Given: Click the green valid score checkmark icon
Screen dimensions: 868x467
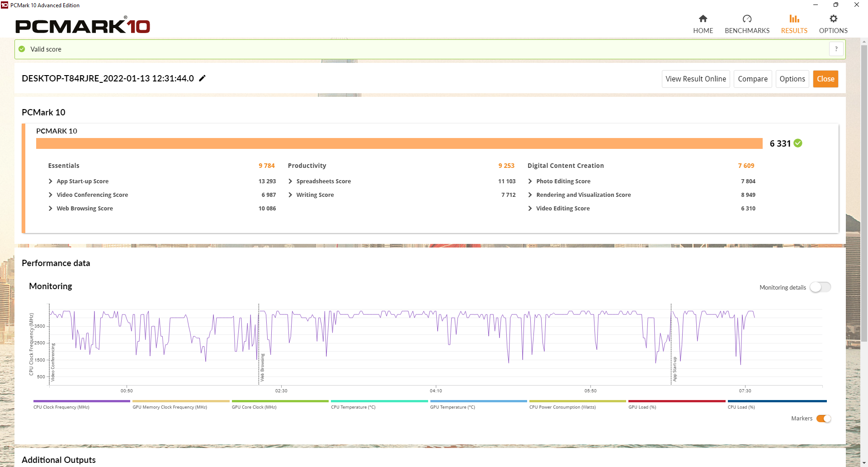Looking at the screenshot, I should [22, 49].
